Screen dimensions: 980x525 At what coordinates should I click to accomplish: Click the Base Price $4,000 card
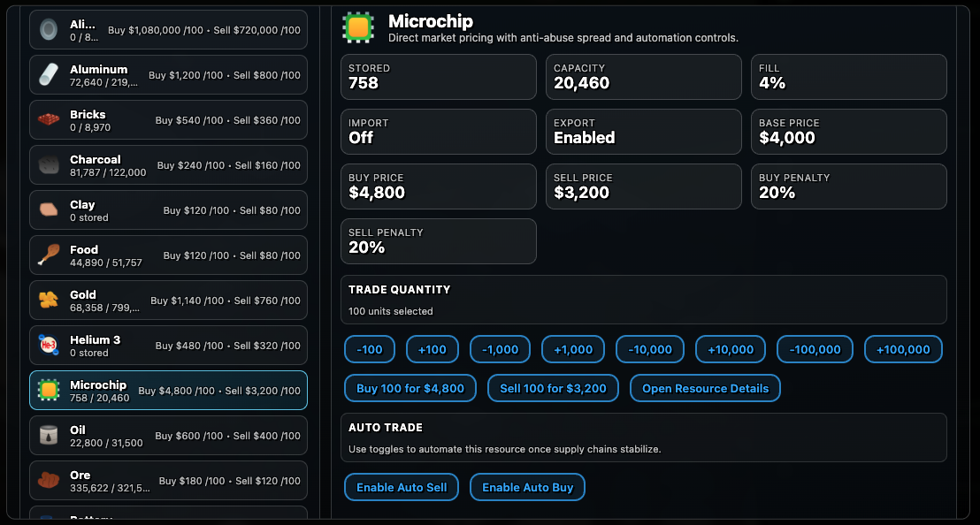tap(849, 132)
